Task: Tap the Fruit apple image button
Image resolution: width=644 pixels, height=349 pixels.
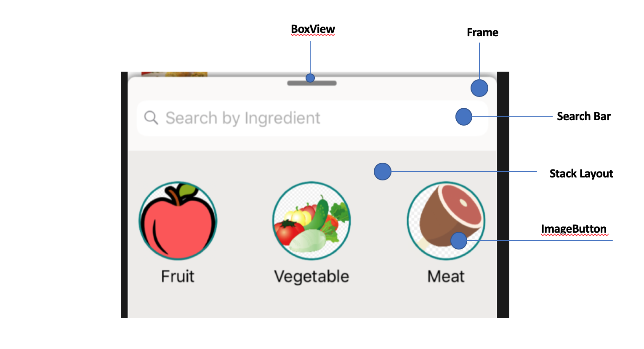Action: pos(178,221)
